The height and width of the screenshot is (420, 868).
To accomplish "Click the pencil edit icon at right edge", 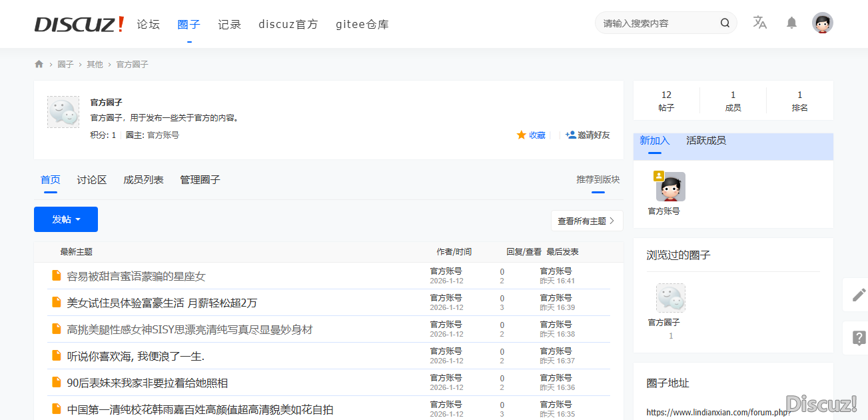I will (859, 295).
